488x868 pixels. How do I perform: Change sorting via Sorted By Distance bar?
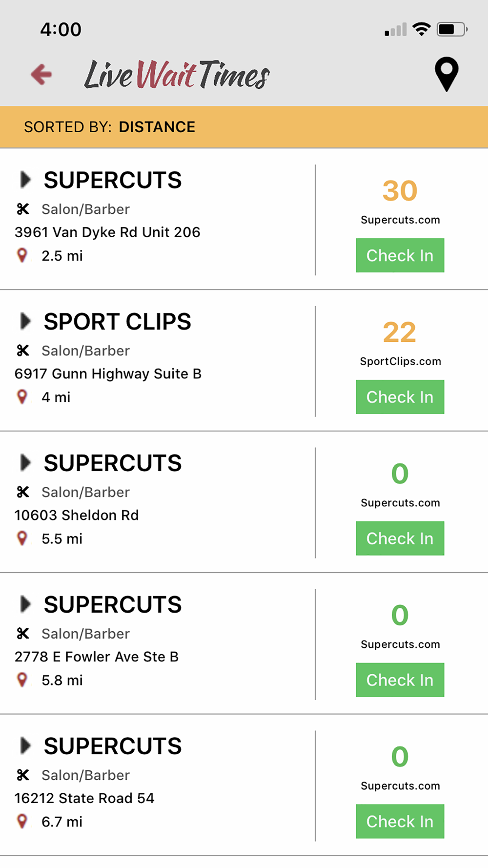pyautogui.click(x=244, y=127)
